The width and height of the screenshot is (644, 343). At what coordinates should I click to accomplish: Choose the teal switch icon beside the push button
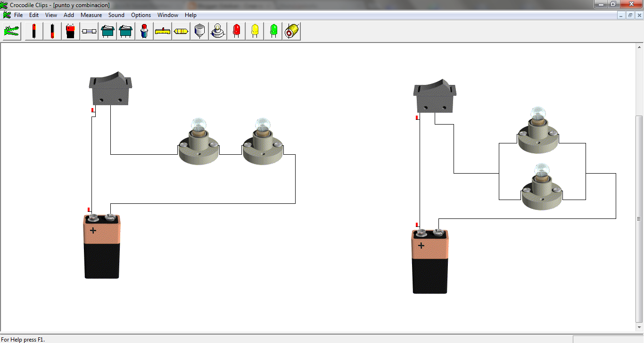[x=126, y=32]
